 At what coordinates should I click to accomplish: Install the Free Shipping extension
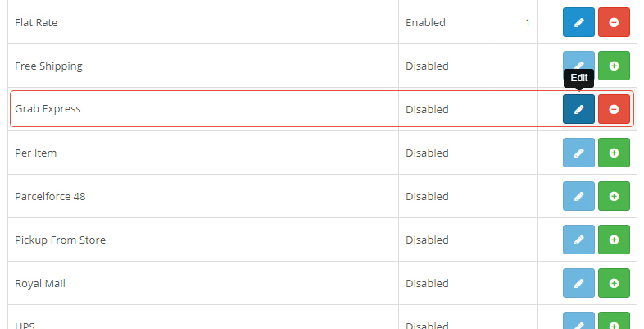[x=614, y=66]
